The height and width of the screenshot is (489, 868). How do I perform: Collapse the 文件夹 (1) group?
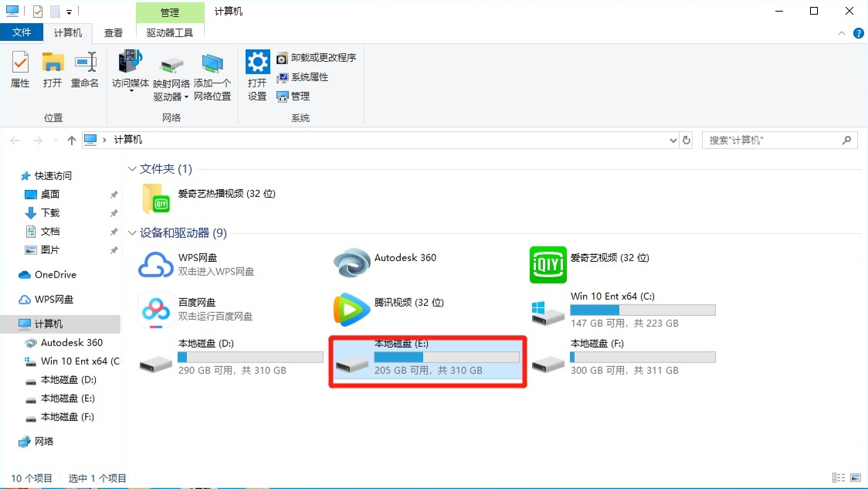(x=132, y=169)
